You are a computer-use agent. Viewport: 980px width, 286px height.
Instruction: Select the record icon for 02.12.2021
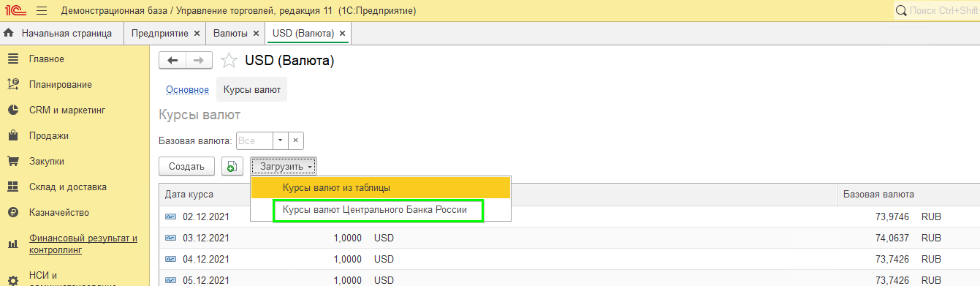[x=171, y=217]
